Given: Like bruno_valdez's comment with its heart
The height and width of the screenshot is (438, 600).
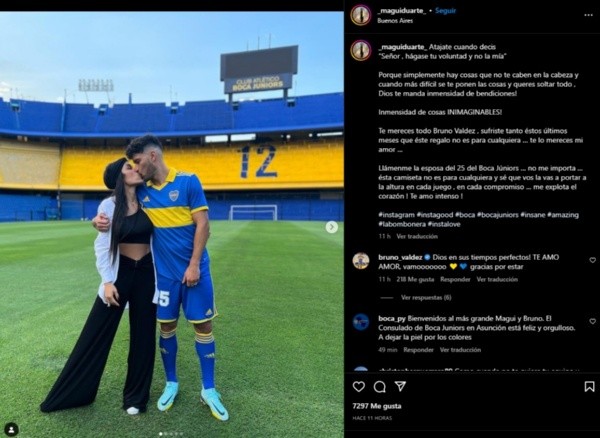Looking at the screenshot, I should [x=591, y=260].
